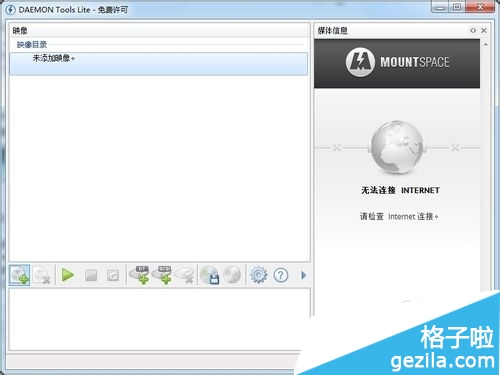500x375 pixels.
Task: Click the Remount refresh icon
Action: pyautogui.click(x=113, y=275)
